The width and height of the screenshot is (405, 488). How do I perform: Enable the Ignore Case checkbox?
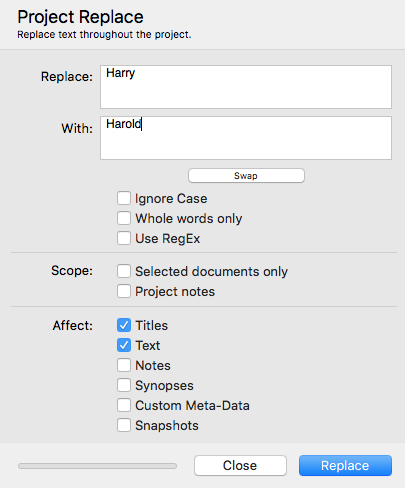124,198
